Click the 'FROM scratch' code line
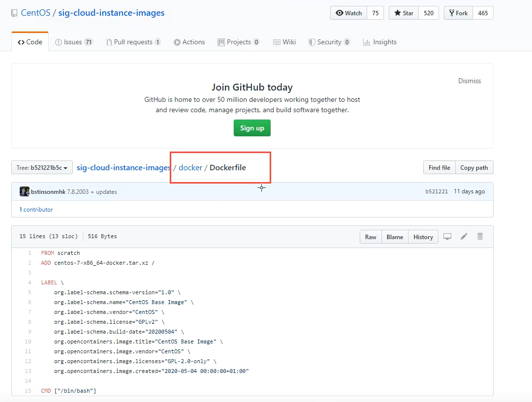 (x=61, y=253)
